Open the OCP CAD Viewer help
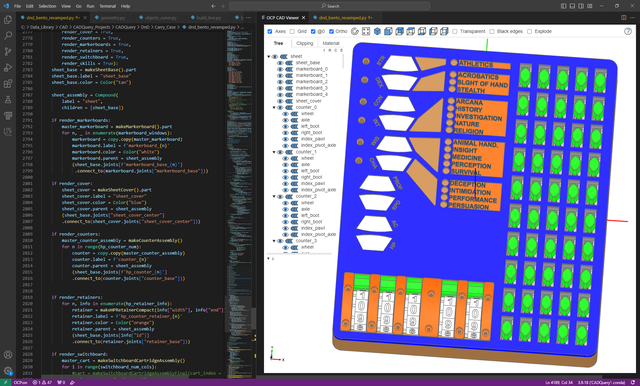Screen dimensions: 640x386 point(628,31)
